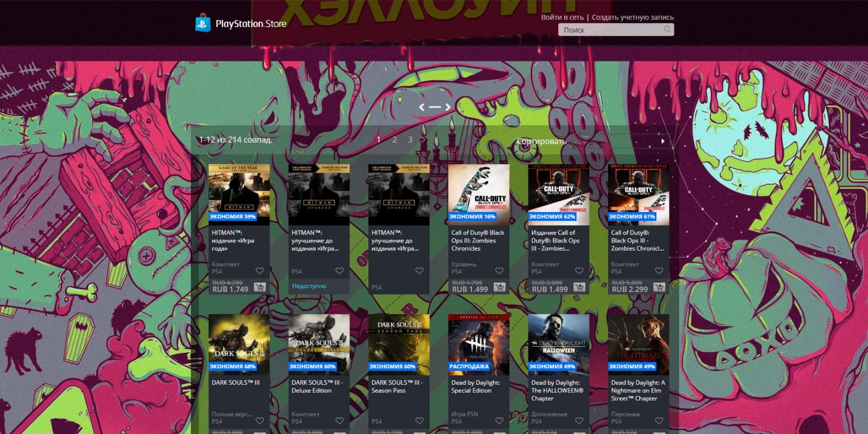868x434 pixels.
Task: Add Nightmare on Elm Street Chapter to wishlist
Action: [659, 420]
